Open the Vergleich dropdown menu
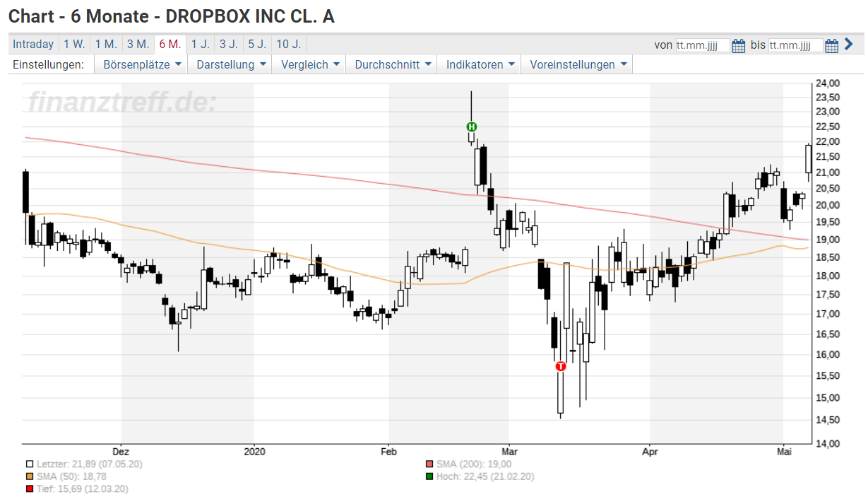868x504 pixels. tap(310, 64)
